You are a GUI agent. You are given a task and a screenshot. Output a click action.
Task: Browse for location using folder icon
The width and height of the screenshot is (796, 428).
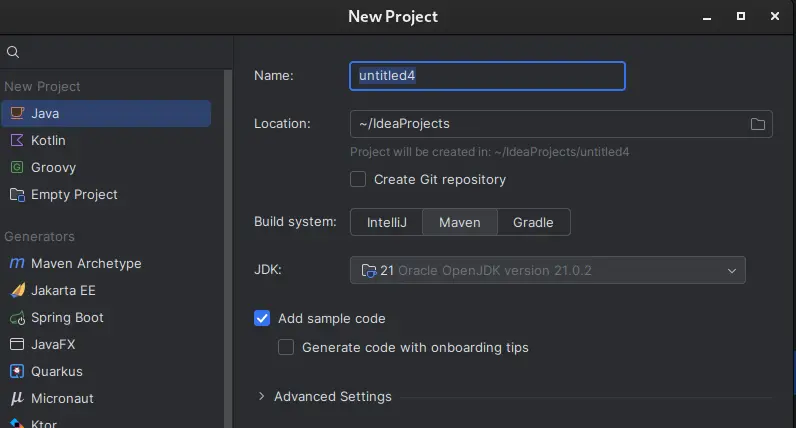[757, 124]
